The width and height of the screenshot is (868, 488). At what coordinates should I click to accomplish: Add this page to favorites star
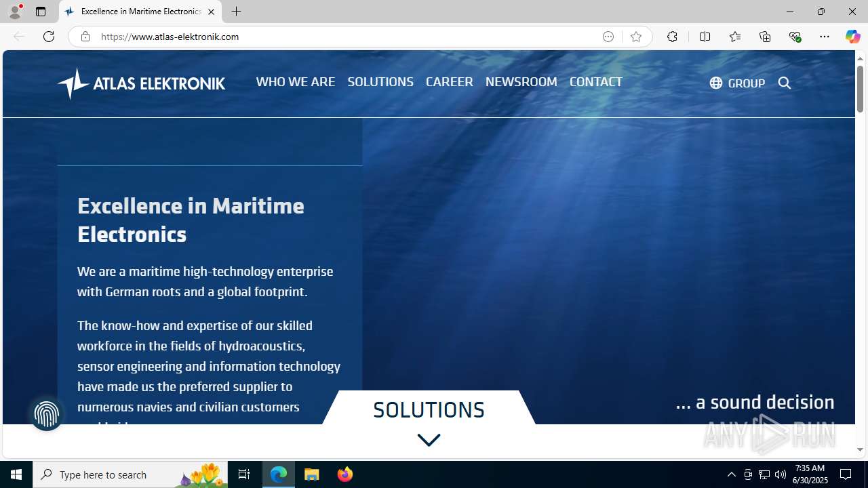(636, 37)
